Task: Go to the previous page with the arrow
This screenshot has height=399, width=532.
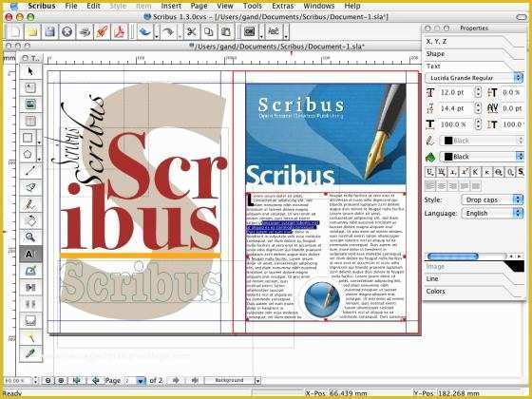Action: (95, 381)
